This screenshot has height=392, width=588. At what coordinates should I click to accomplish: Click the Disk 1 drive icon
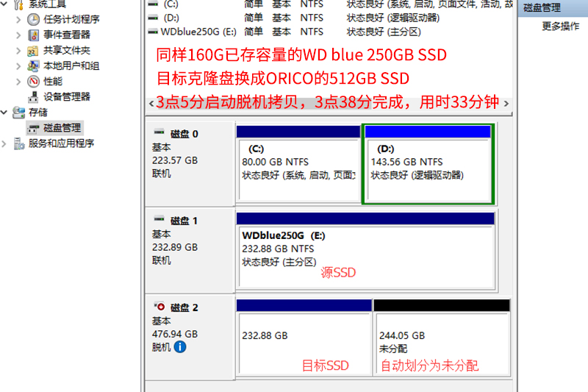pos(159,218)
